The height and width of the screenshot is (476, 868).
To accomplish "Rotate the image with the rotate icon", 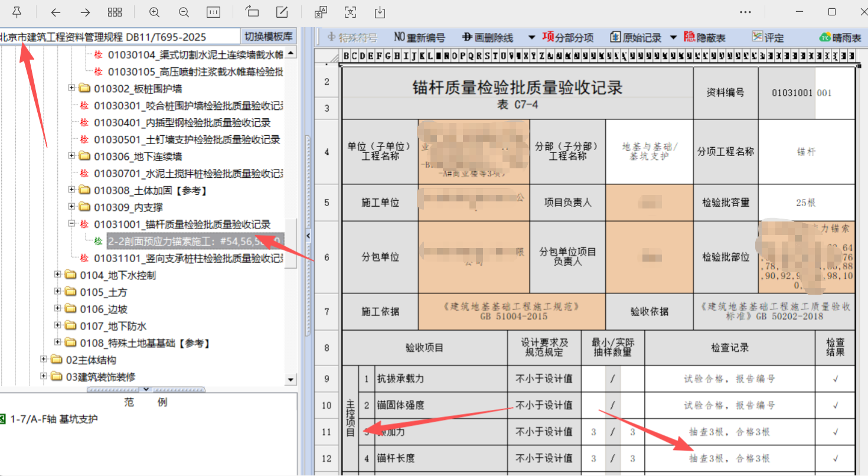I will (x=252, y=12).
